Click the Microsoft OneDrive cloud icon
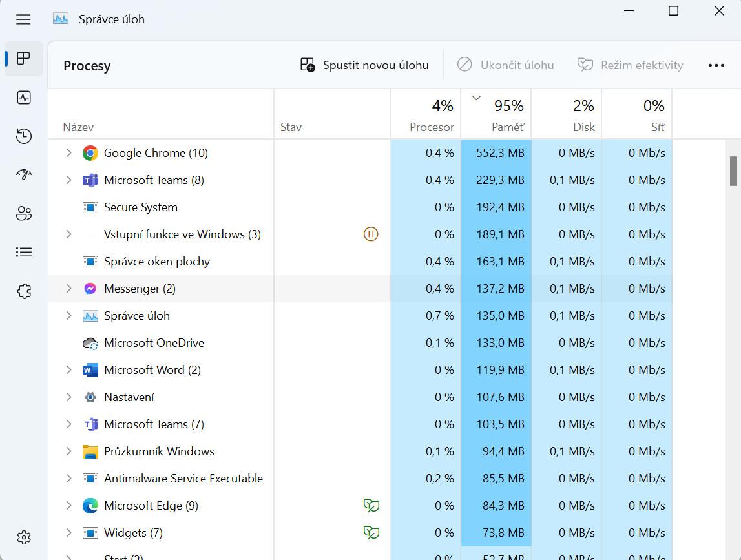The image size is (741, 560). tap(90, 343)
